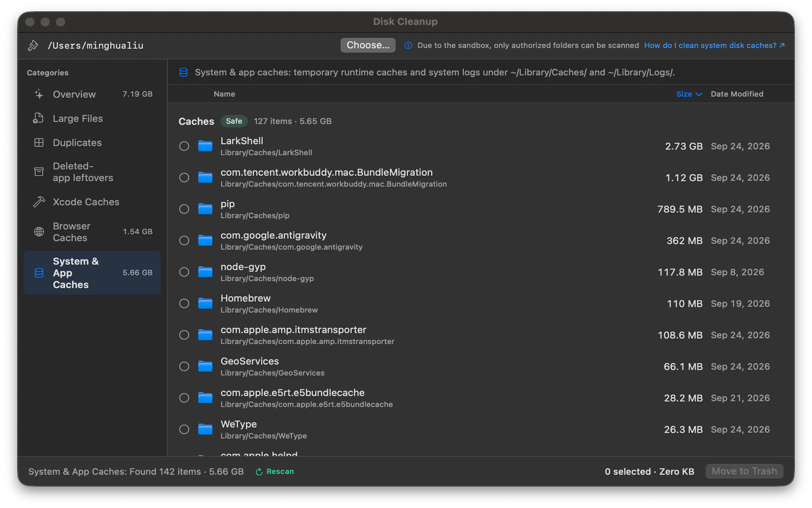Viewport: 812px width, 508px height.
Task: Select the LarkShell row's radio circle
Action: click(x=184, y=146)
